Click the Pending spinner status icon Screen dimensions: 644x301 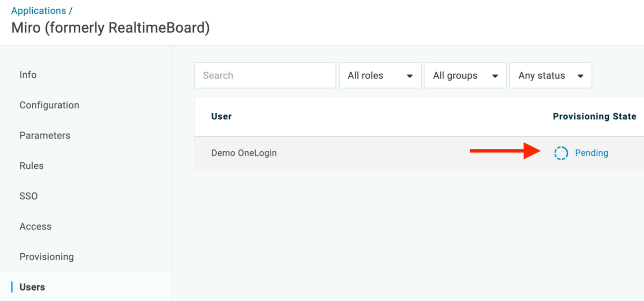point(561,153)
